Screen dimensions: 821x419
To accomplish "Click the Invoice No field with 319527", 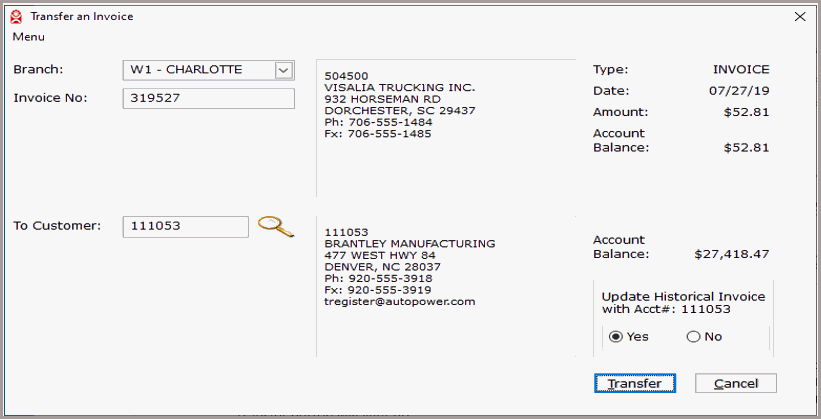I will coord(208,98).
